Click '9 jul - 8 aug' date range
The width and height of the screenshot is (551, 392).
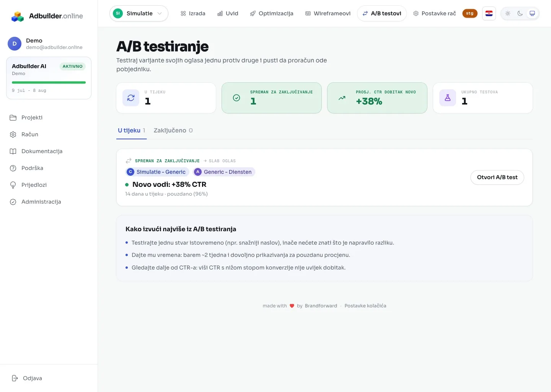(29, 91)
